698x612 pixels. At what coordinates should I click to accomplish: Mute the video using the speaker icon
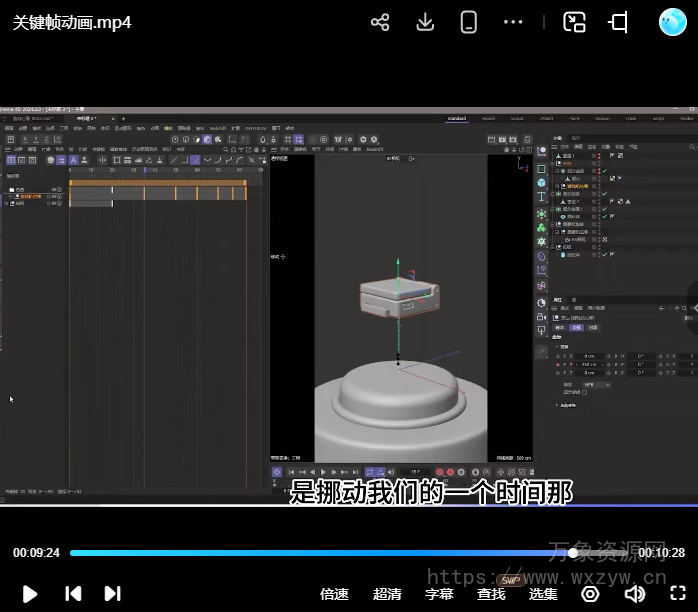[x=634, y=593]
